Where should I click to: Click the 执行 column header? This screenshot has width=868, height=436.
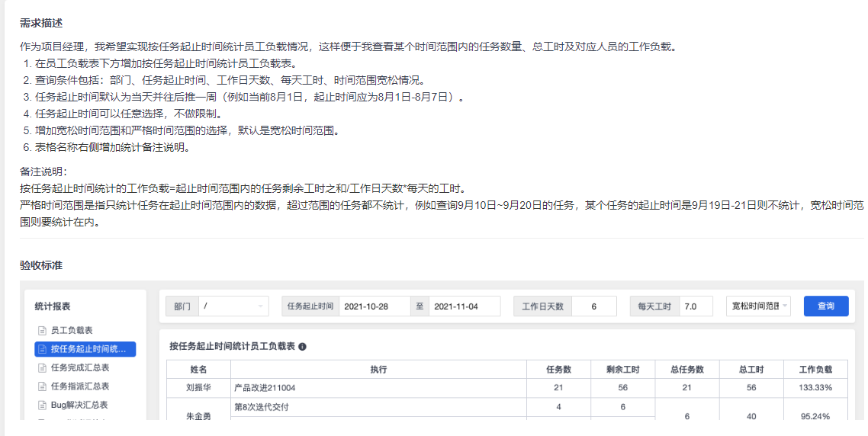378,370
